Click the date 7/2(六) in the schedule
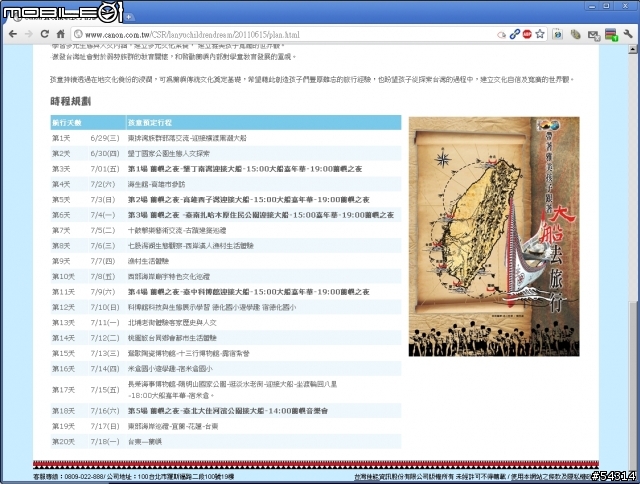Image resolution: width=640 pixels, height=484 pixels. [103, 184]
